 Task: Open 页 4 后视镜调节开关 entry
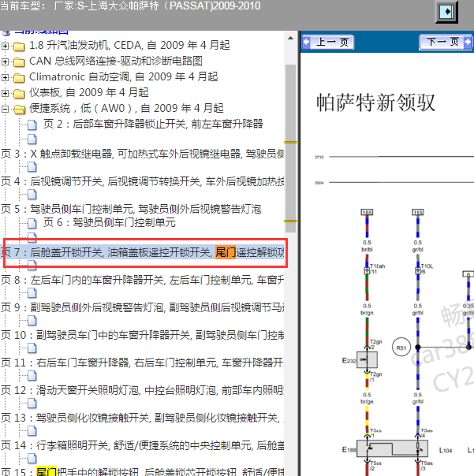click(142, 181)
